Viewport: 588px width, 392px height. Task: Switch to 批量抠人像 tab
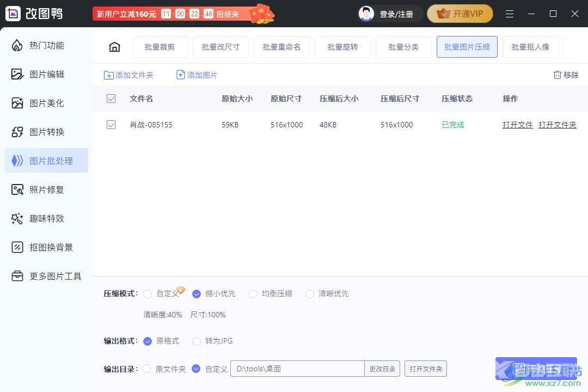click(530, 47)
